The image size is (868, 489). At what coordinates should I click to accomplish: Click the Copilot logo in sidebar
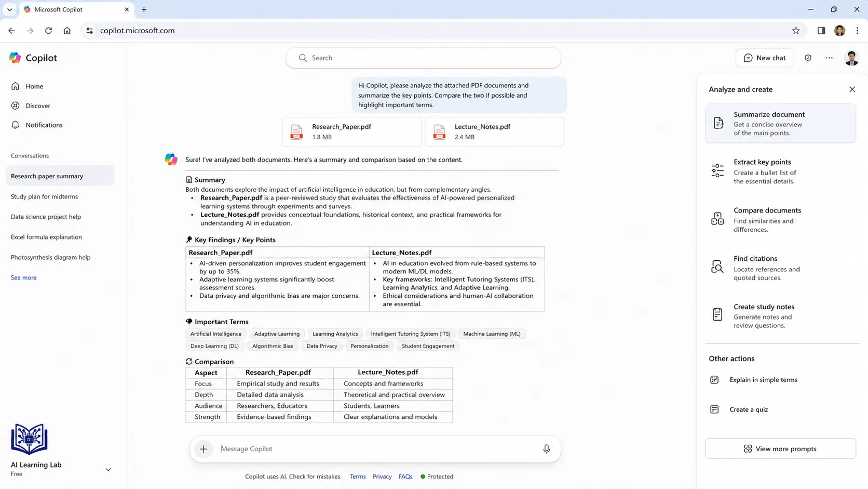click(x=15, y=58)
